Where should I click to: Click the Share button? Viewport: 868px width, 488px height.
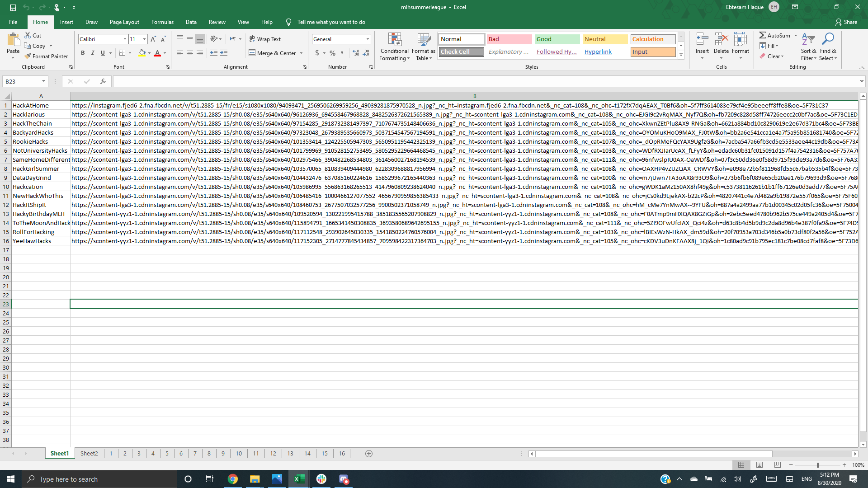pos(846,22)
